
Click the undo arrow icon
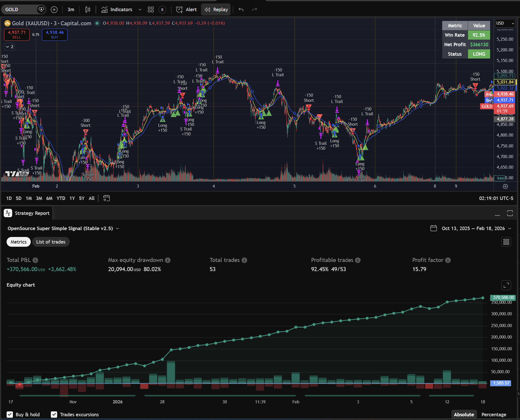pyautogui.click(x=241, y=9)
